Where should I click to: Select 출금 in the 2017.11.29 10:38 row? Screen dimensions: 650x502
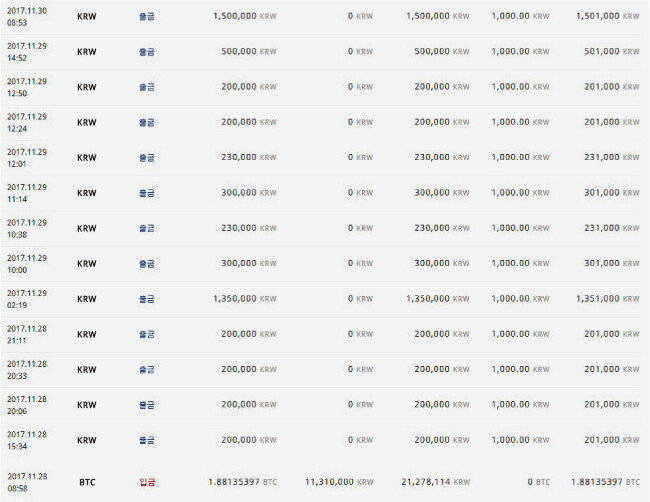(147, 228)
